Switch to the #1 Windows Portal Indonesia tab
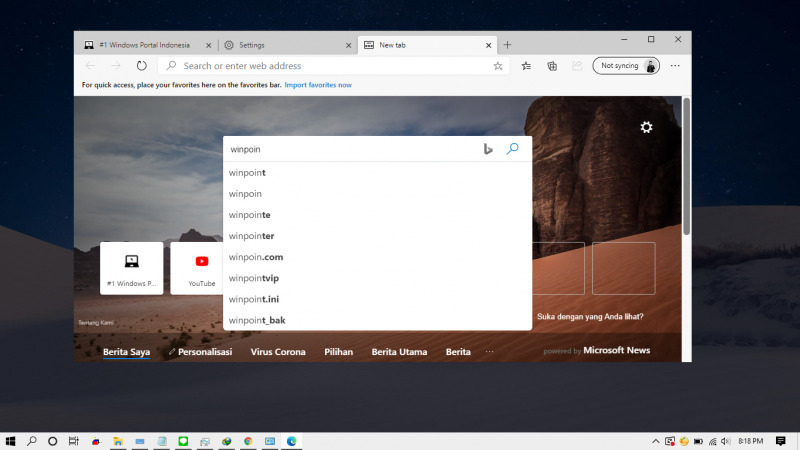800x450 pixels. 147,45
